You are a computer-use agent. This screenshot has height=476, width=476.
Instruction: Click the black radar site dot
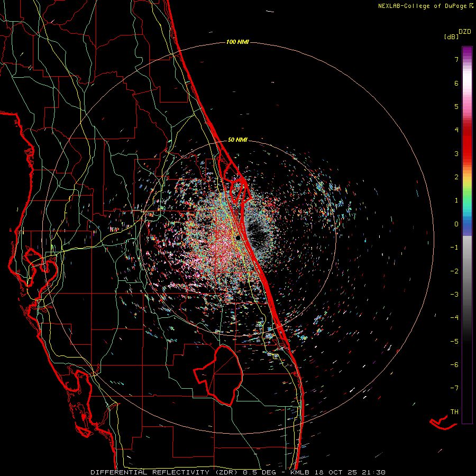click(239, 237)
